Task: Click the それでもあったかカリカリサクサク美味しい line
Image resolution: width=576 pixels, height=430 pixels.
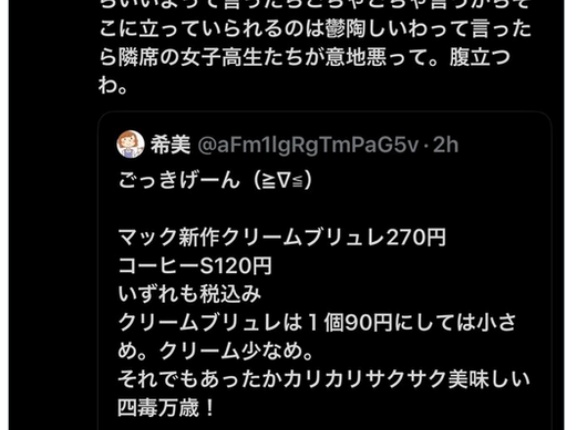Action: point(324,380)
